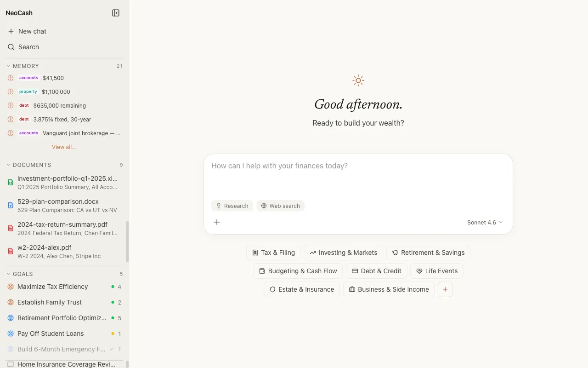
Task: Click the brain icon beside $41,500 memory
Action: pyautogui.click(x=11, y=78)
